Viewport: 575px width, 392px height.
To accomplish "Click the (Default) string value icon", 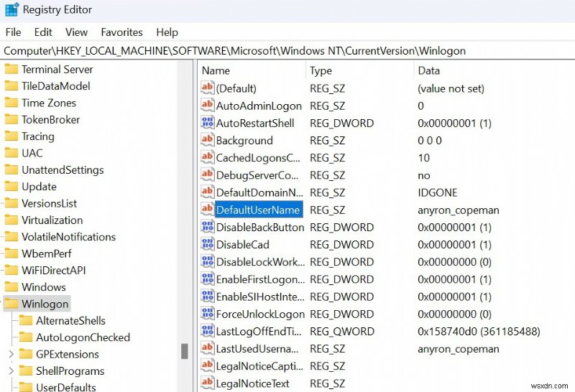I will [208, 88].
